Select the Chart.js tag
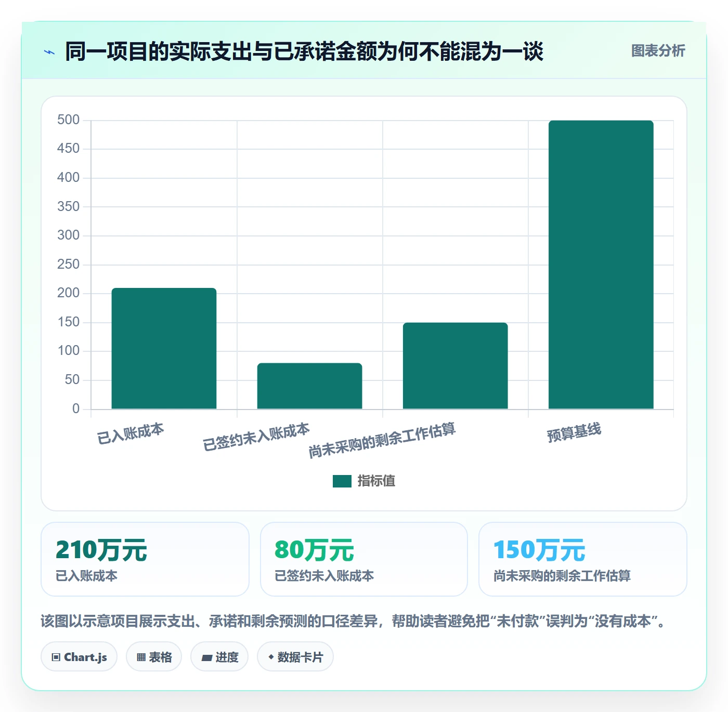 coord(79,657)
